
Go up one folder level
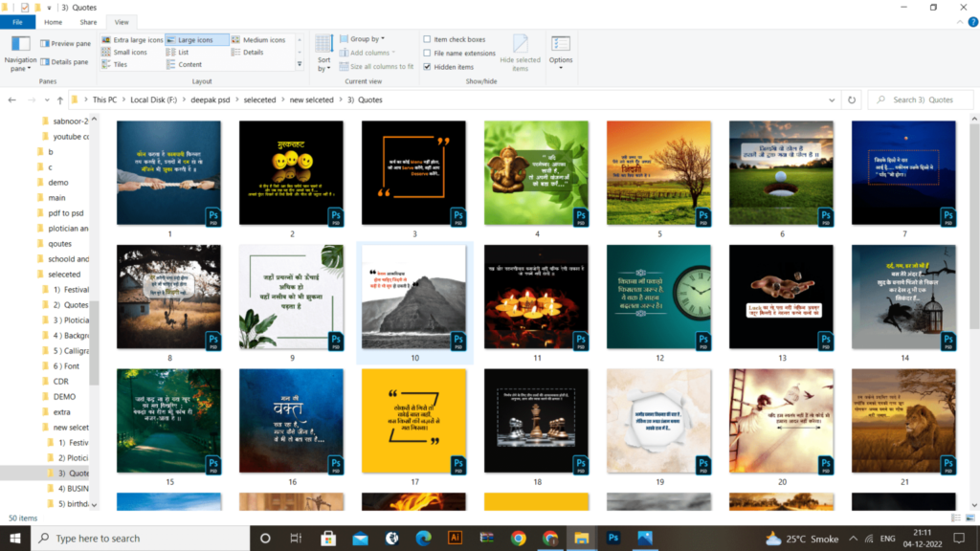tap(60, 99)
